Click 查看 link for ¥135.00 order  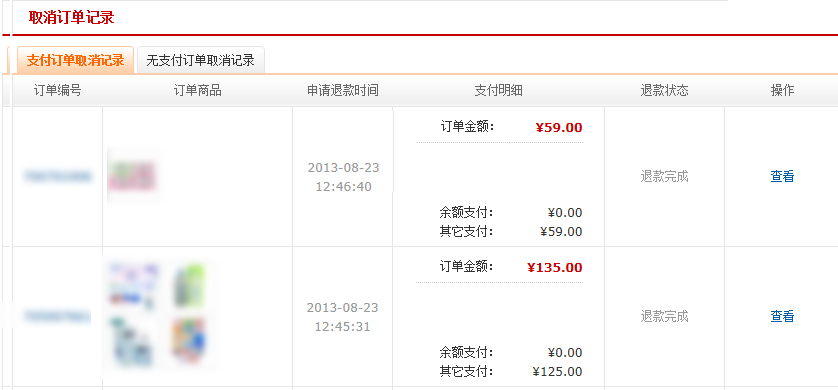pyautogui.click(x=782, y=316)
